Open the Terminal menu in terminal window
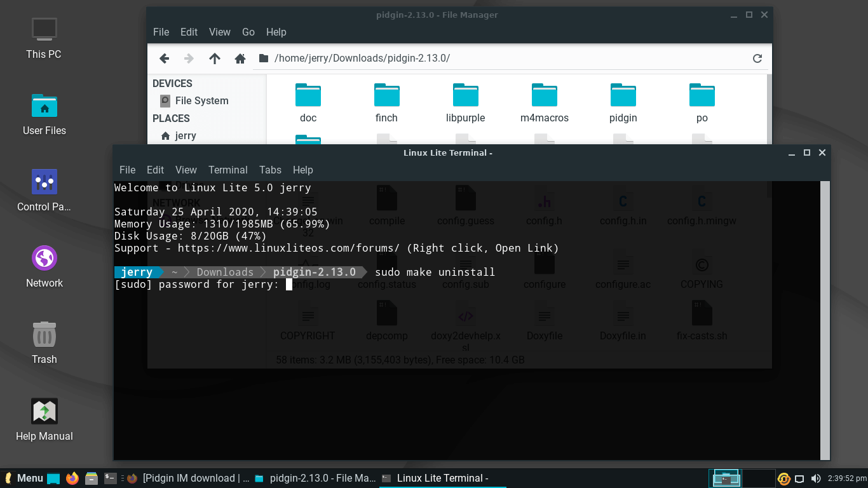The image size is (868, 488). point(227,170)
